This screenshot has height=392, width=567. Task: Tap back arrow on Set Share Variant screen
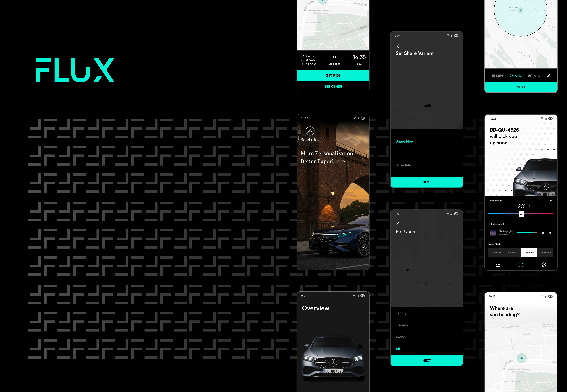[398, 46]
